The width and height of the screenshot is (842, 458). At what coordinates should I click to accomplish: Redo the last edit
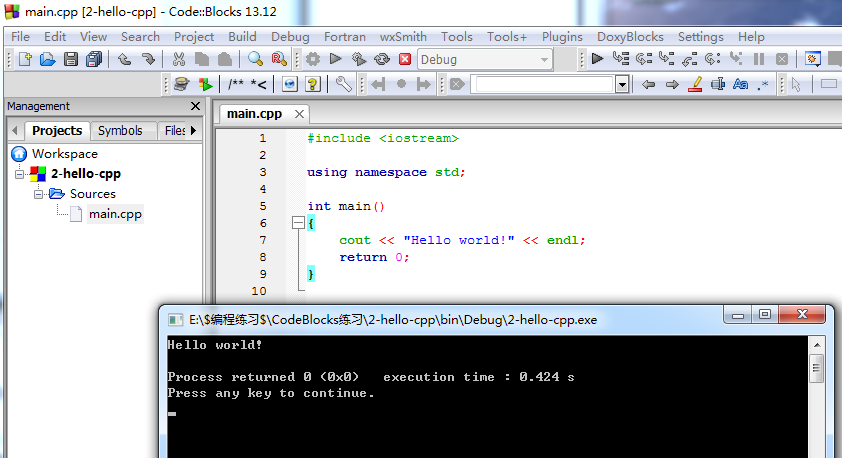coord(148,59)
